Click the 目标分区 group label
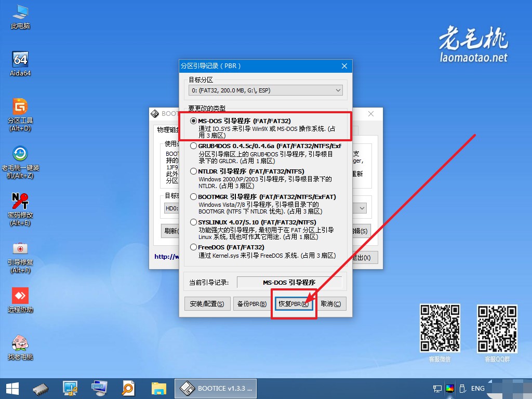The width and height of the screenshot is (532, 399). (x=201, y=79)
